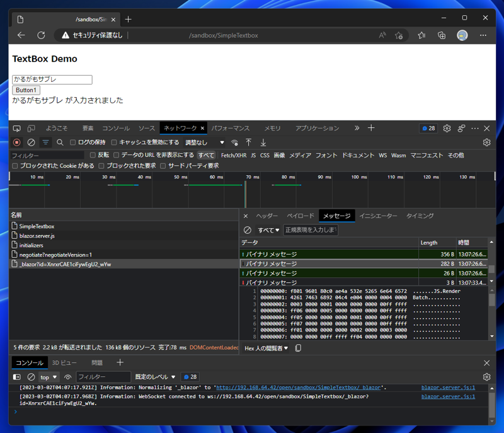Select the negotiate?negotiateVersion=1 request
The image size is (504, 433).
(123, 255)
